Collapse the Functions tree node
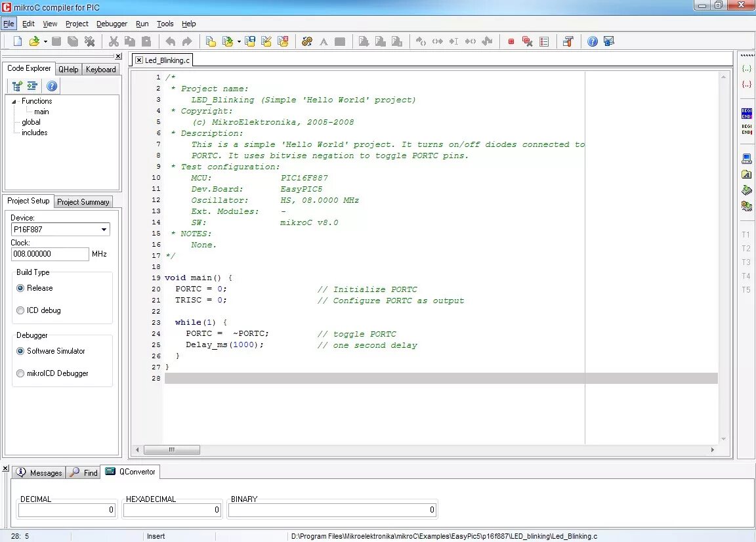Screen dimensions: 756x542 coord(14,101)
